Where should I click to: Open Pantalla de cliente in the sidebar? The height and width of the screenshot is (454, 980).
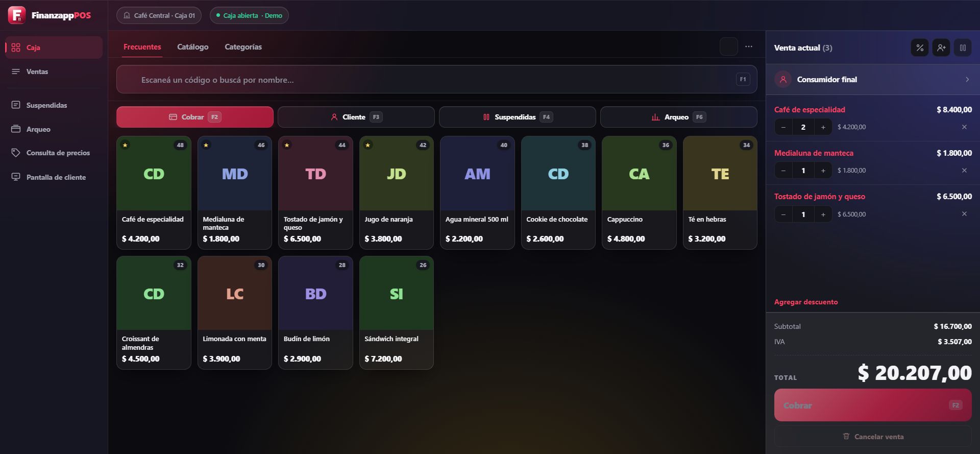(x=54, y=177)
